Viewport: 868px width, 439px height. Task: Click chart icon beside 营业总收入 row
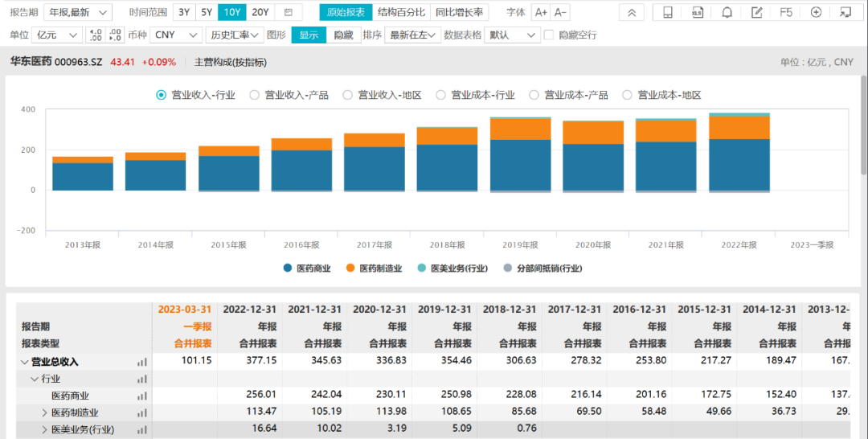[x=142, y=363]
